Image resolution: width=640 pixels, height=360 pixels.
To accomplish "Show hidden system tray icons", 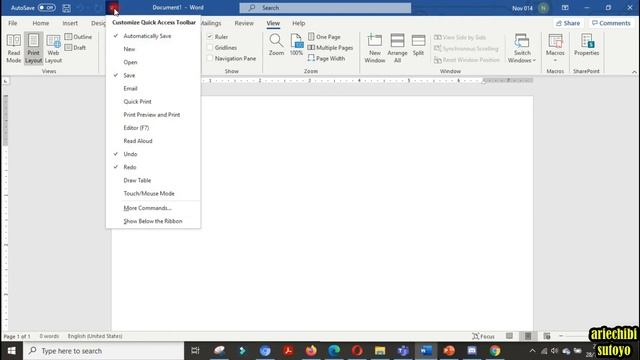I will (532, 351).
